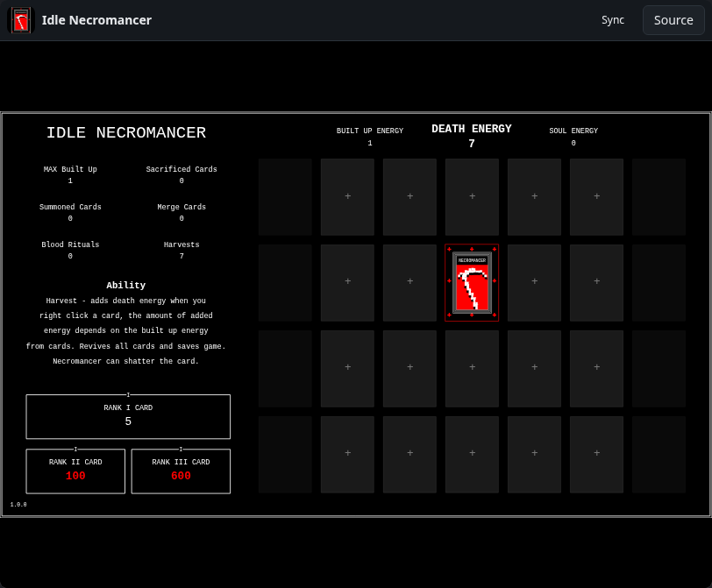Click last plus slot in third row
The height and width of the screenshot is (588, 712).
click(x=596, y=368)
